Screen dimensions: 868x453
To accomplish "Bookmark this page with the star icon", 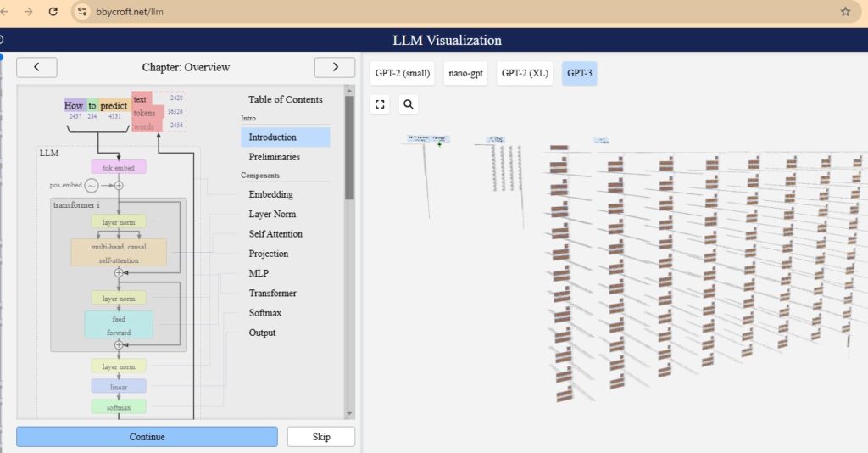I will 844,12.
